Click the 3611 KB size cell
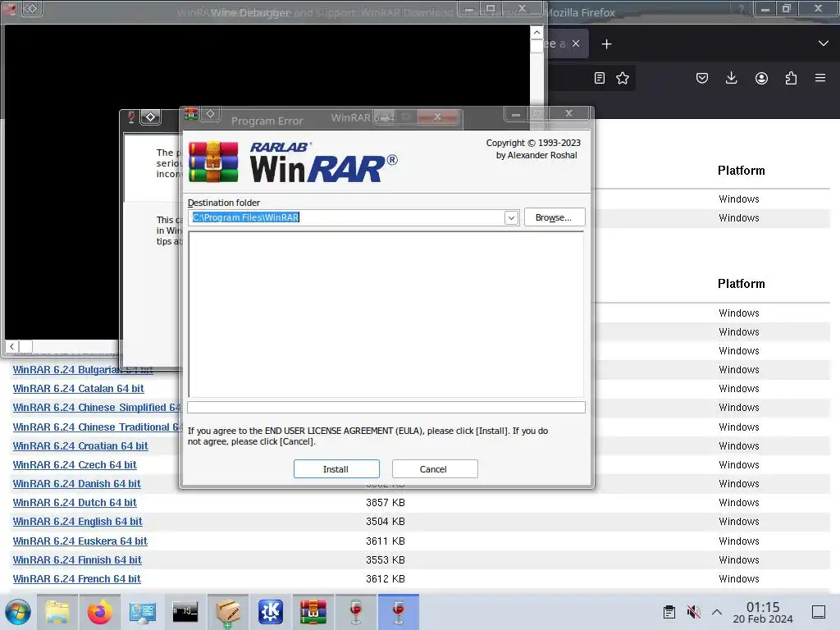Viewport: 840px width, 630px height. [386, 541]
